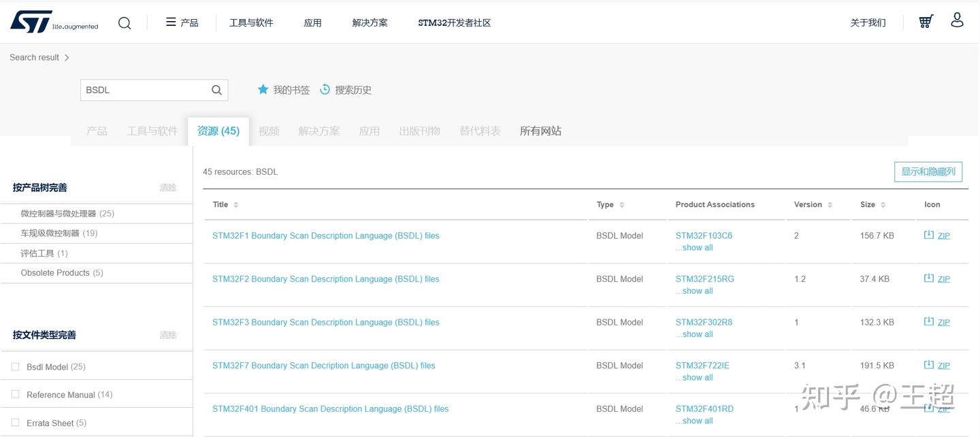
Task: Switch to 应用 results tab
Action: [x=370, y=131]
